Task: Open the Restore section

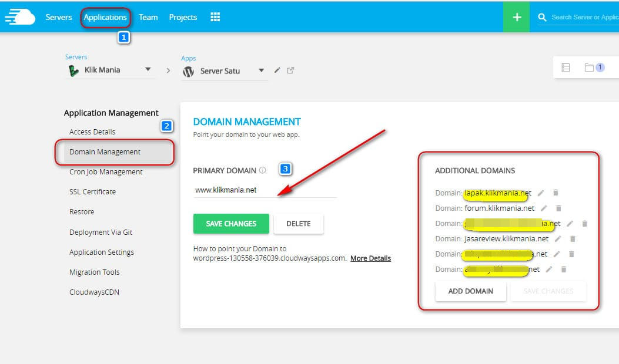Action: pyautogui.click(x=82, y=212)
